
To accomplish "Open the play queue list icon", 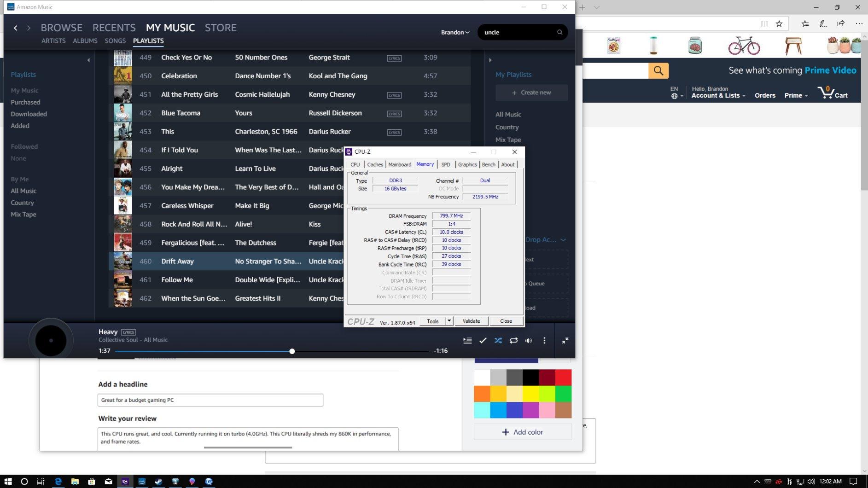I will pyautogui.click(x=467, y=341).
